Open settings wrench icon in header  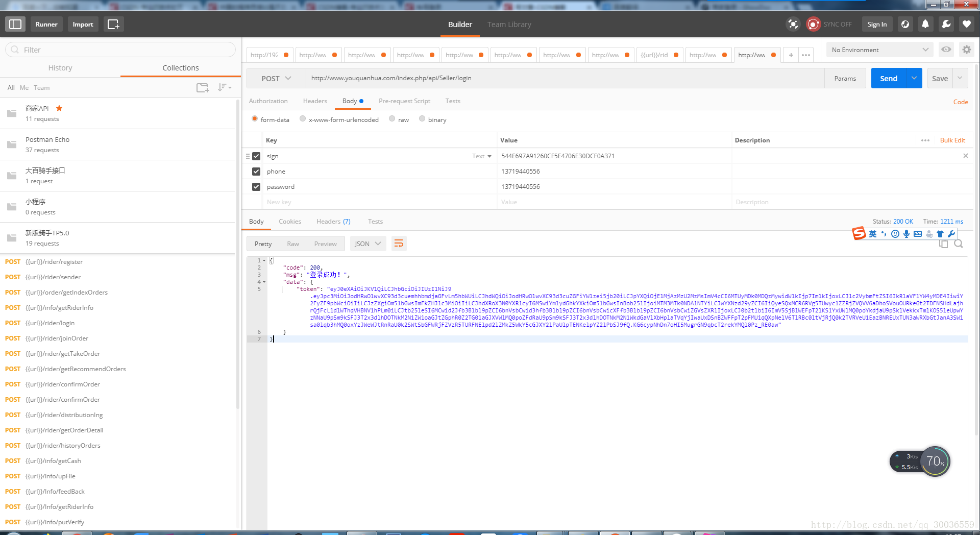946,24
